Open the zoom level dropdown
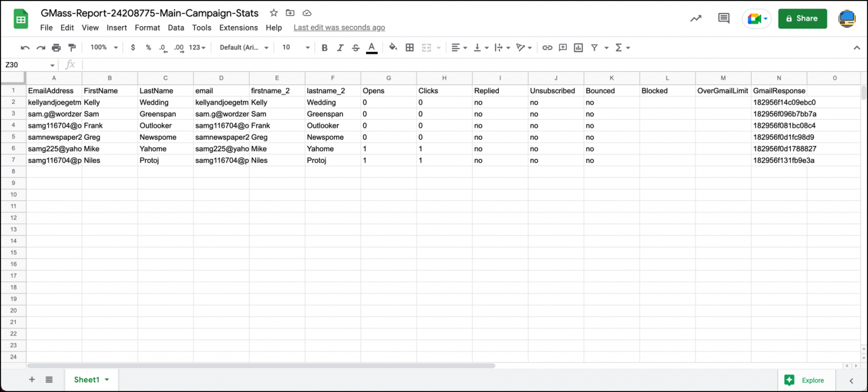Viewport: 868px width, 392px height. (102, 48)
